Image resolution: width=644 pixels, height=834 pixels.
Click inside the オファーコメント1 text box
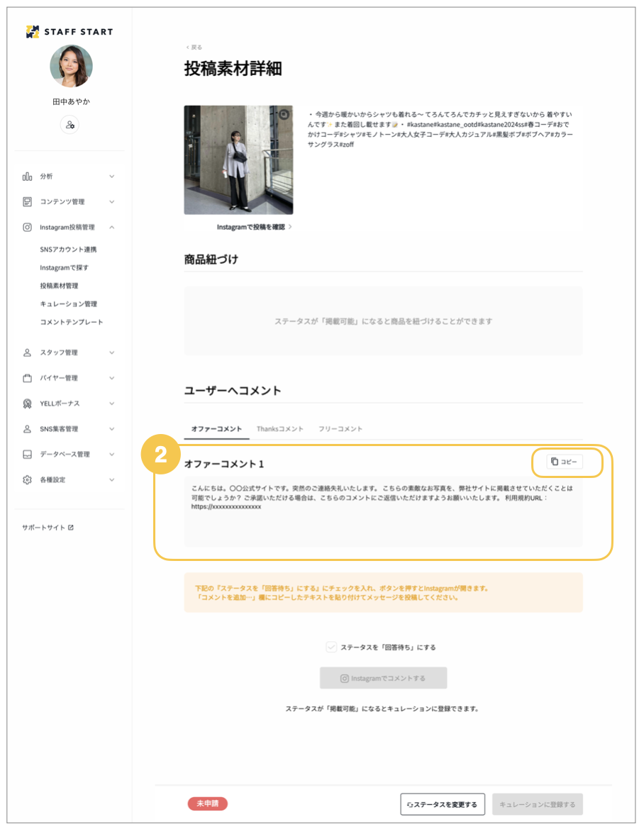[384, 512]
